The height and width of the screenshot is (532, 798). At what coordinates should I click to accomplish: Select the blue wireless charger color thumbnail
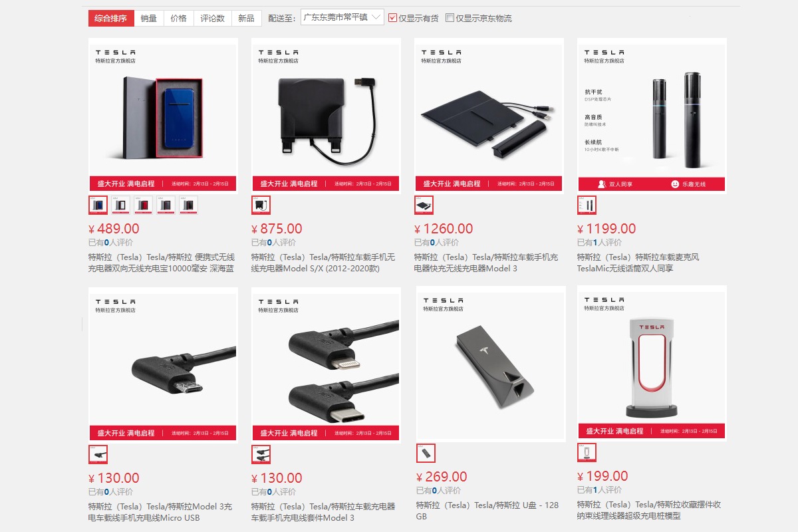point(98,205)
